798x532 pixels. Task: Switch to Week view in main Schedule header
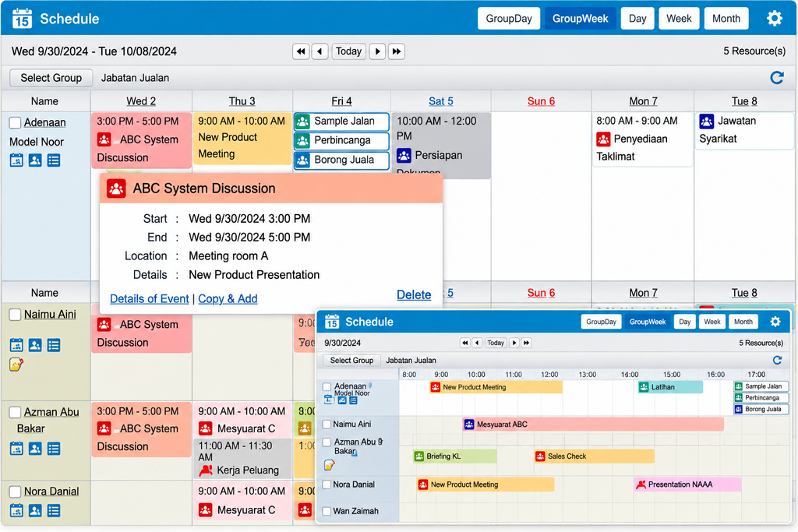point(679,19)
